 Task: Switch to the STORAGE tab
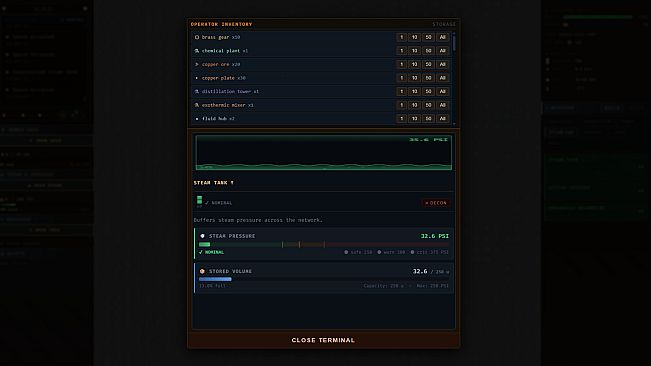tap(444, 24)
